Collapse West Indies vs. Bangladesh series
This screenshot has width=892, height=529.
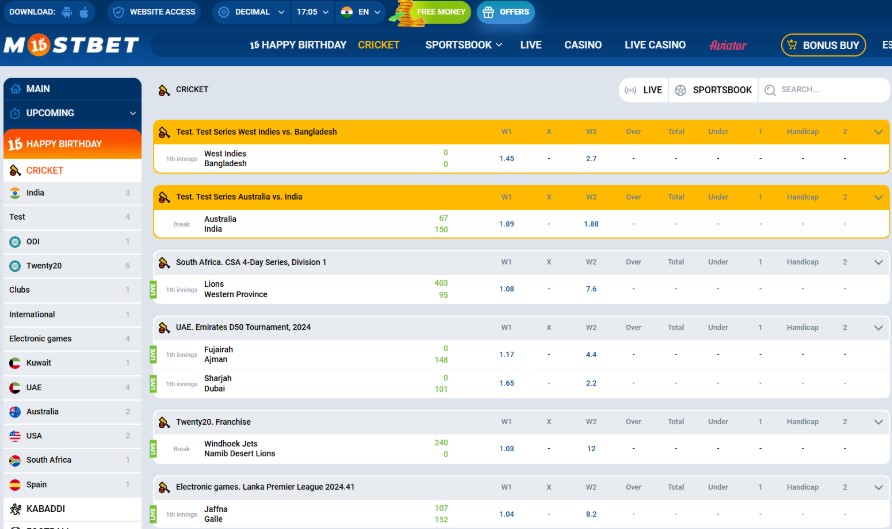[x=878, y=132]
